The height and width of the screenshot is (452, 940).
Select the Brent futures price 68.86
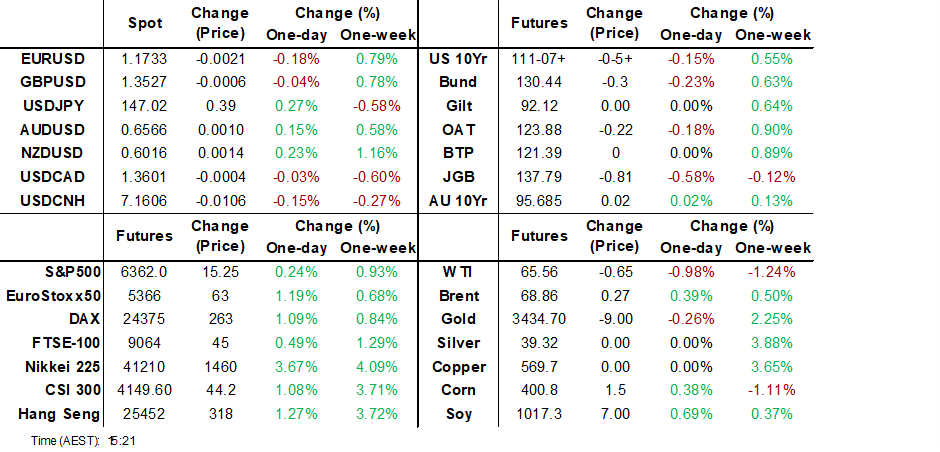pyautogui.click(x=538, y=296)
